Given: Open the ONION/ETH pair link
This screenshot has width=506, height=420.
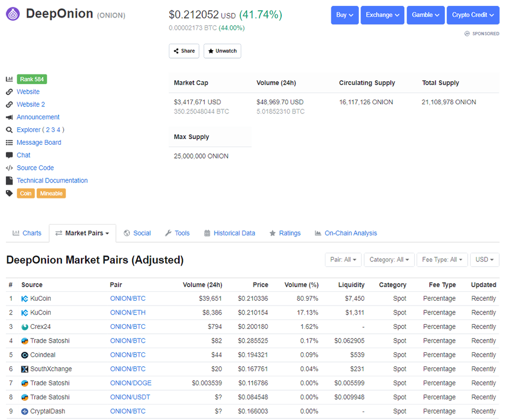Looking at the screenshot, I should tap(128, 313).
